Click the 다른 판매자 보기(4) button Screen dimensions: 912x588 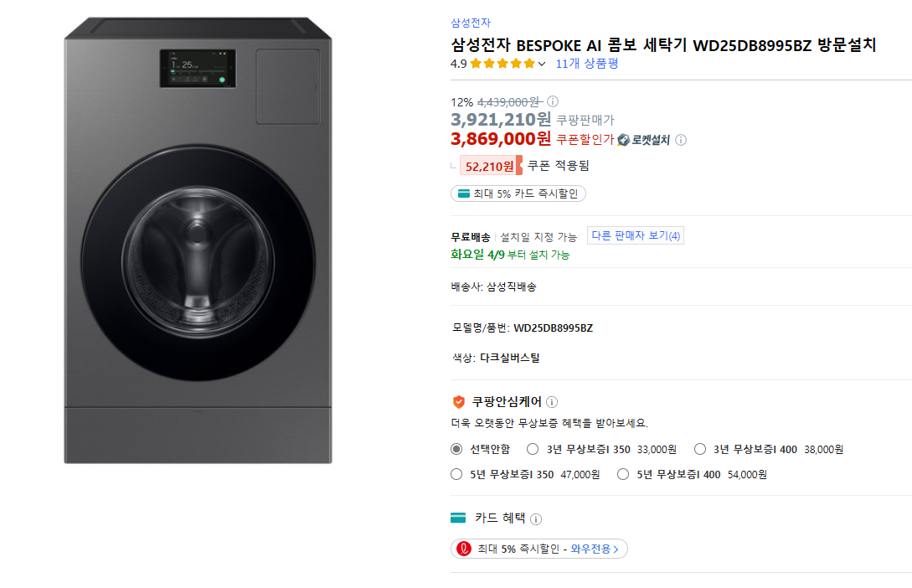pyautogui.click(x=636, y=235)
